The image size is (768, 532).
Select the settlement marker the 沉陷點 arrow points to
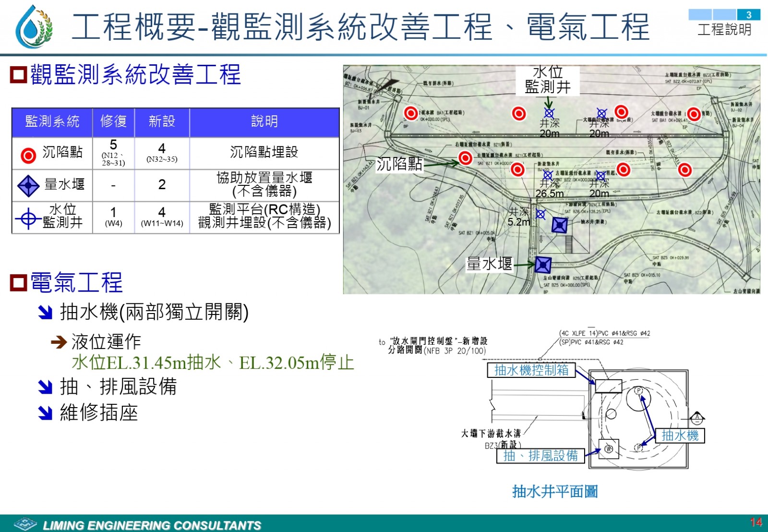(x=465, y=157)
